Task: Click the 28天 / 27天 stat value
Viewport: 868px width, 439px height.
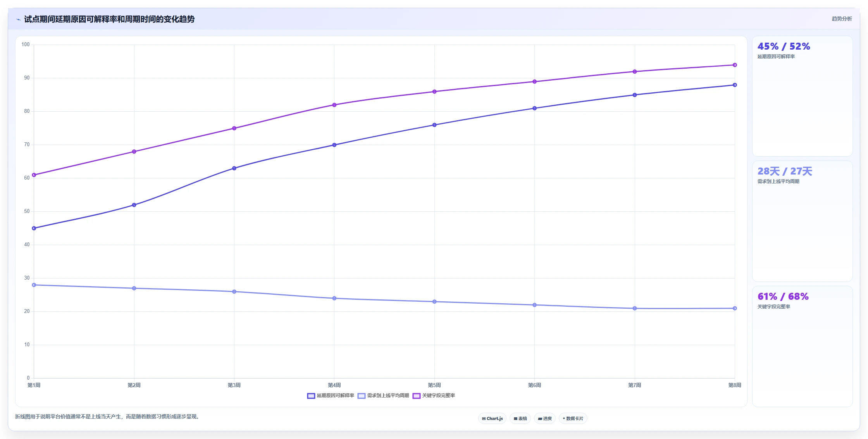Action: click(785, 171)
